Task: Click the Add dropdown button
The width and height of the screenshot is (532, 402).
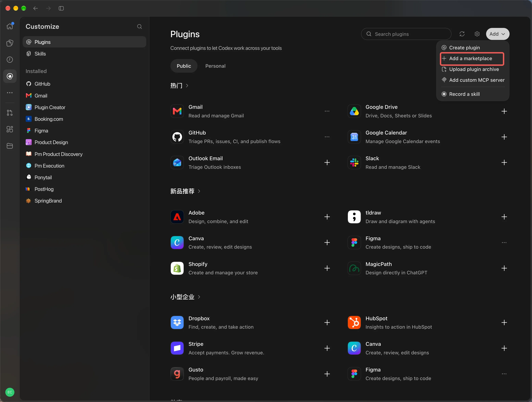Action: point(497,34)
